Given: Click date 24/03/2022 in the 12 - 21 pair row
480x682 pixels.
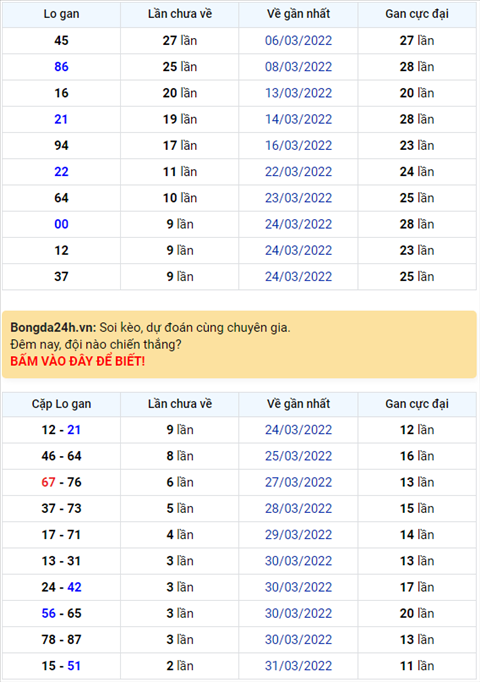Looking at the screenshot, I should pos(298,430).
